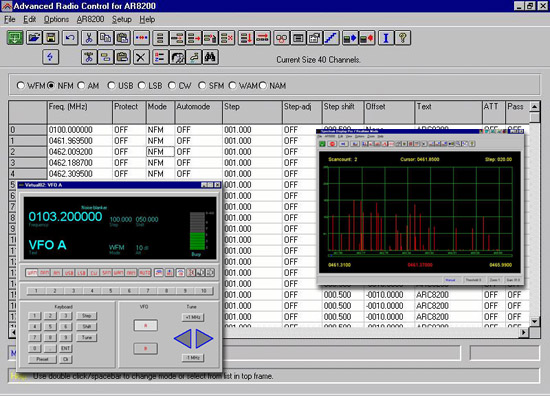This screenshot has height=396, width=550.
Task: Click the red linked-circles toolbar icon
Action: 281,38
